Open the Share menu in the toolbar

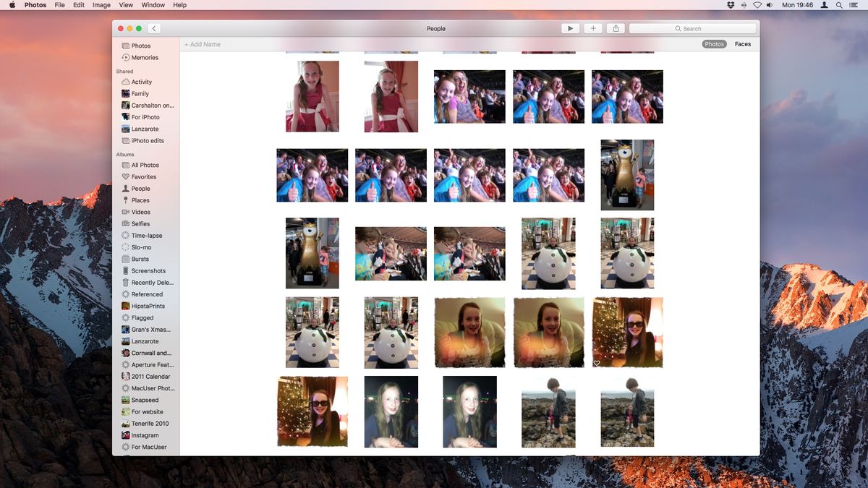tap(616, 28)
